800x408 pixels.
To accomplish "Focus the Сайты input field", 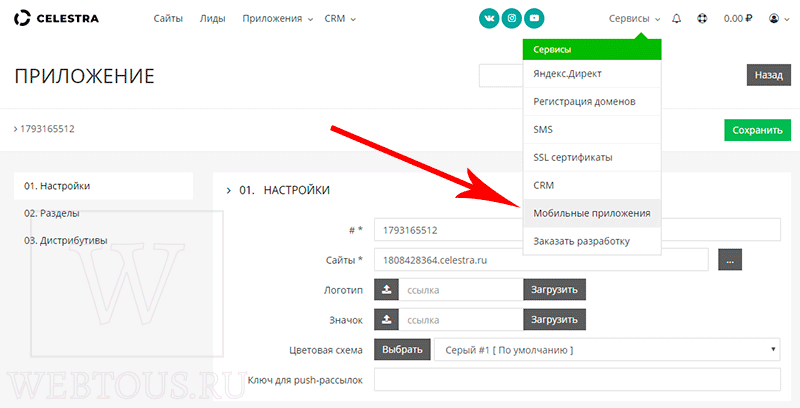I will point(541,260).
